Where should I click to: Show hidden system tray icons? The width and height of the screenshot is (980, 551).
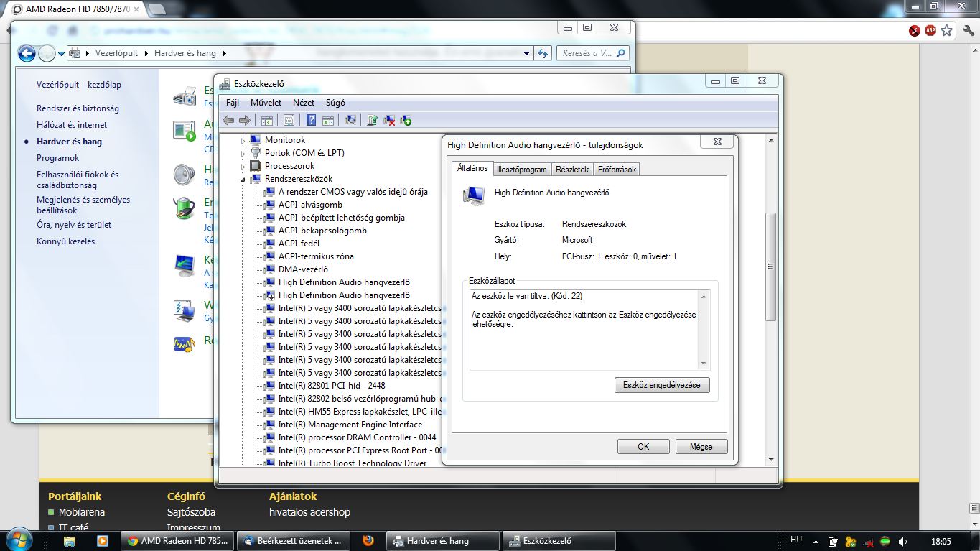(815, 541)
